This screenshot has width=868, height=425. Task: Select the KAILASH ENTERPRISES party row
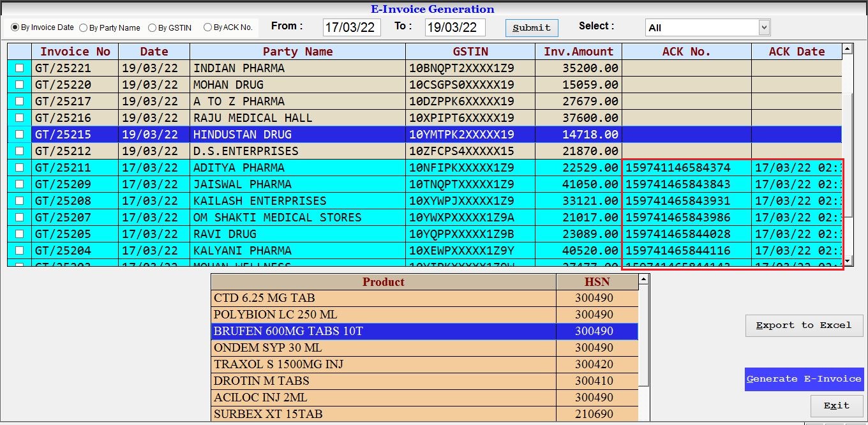(x=424, y=200)
